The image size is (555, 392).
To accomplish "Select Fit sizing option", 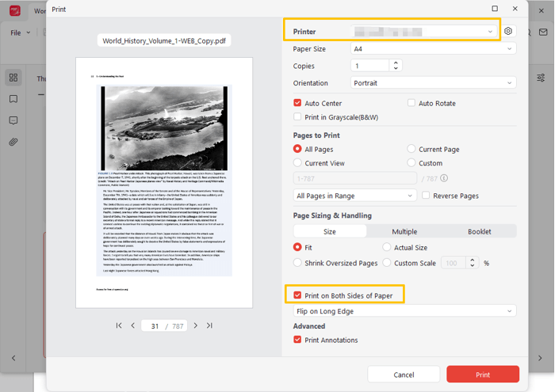I will point(297,247).
